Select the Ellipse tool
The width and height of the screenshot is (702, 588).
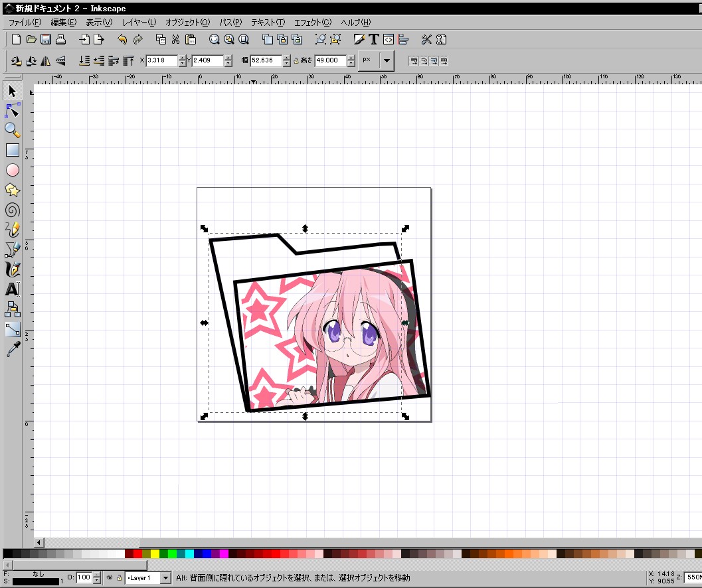click(12, 170)
